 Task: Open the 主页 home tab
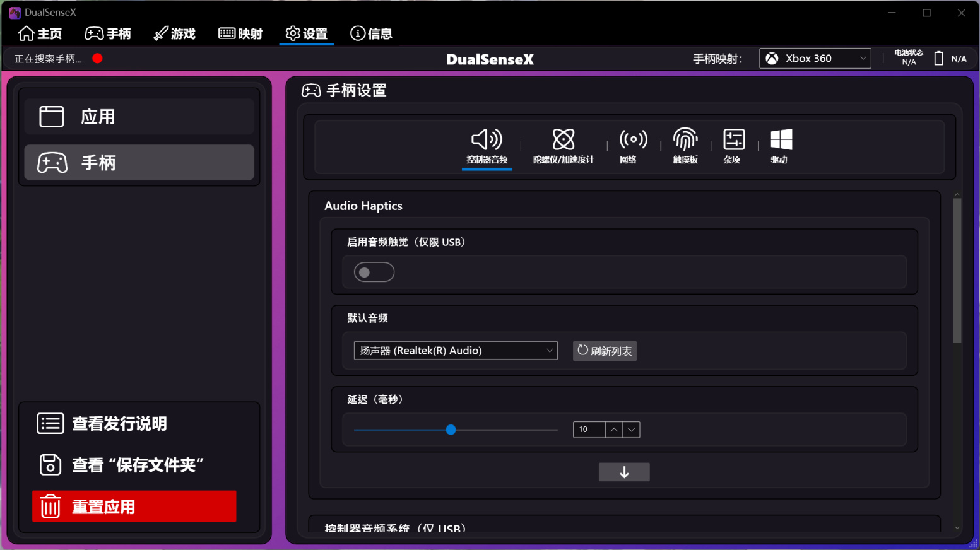tap(40, 33)
